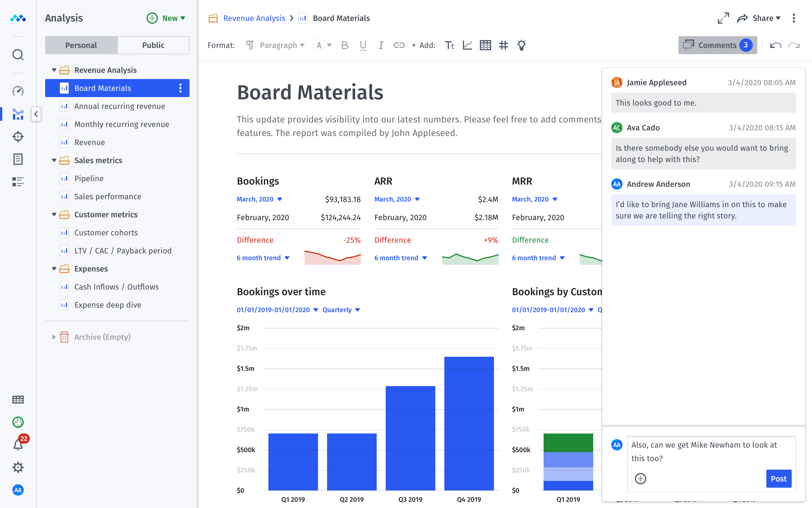The image size is (812, 508).
Task: Enter fullscreen with the expand arrows icon
Action: 723,18
